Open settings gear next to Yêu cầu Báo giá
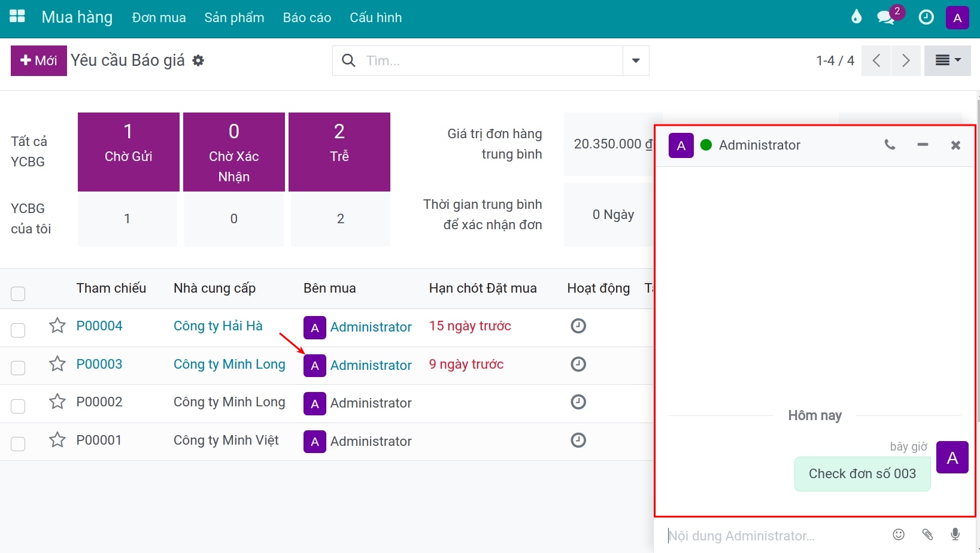980x553 pixels. coord(198,60)
